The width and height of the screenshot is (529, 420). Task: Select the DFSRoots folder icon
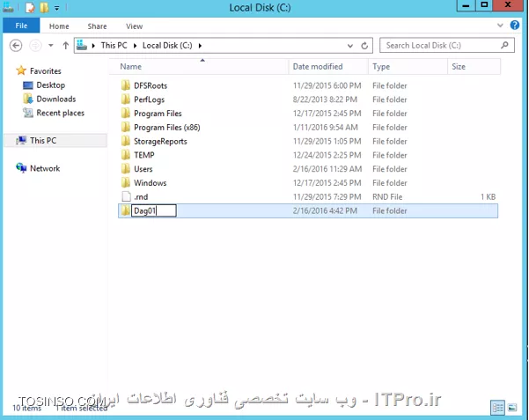[126, 85]
